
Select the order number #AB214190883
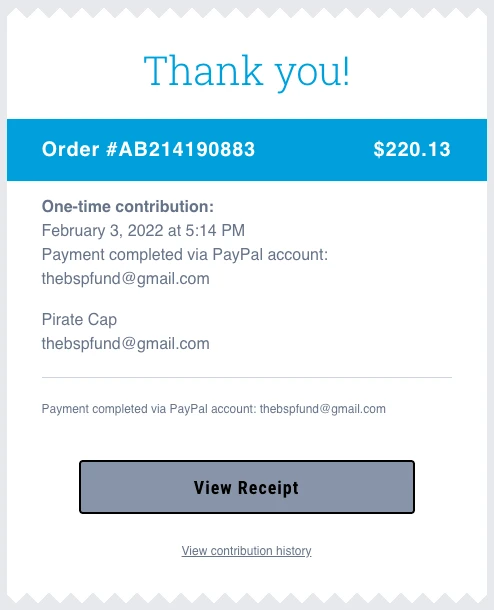pyautogui.click(x=180, y=149)
